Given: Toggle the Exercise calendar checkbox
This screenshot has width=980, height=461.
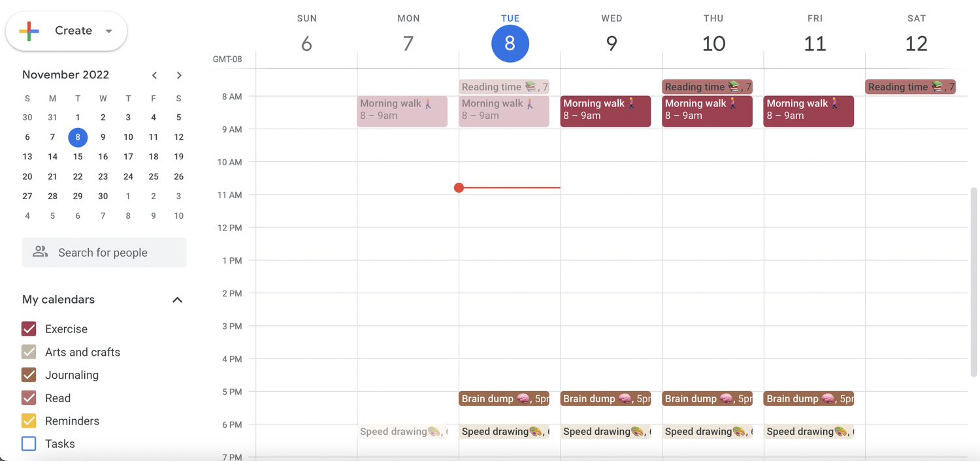Looking at the screenshot, I should pos(27,328).
